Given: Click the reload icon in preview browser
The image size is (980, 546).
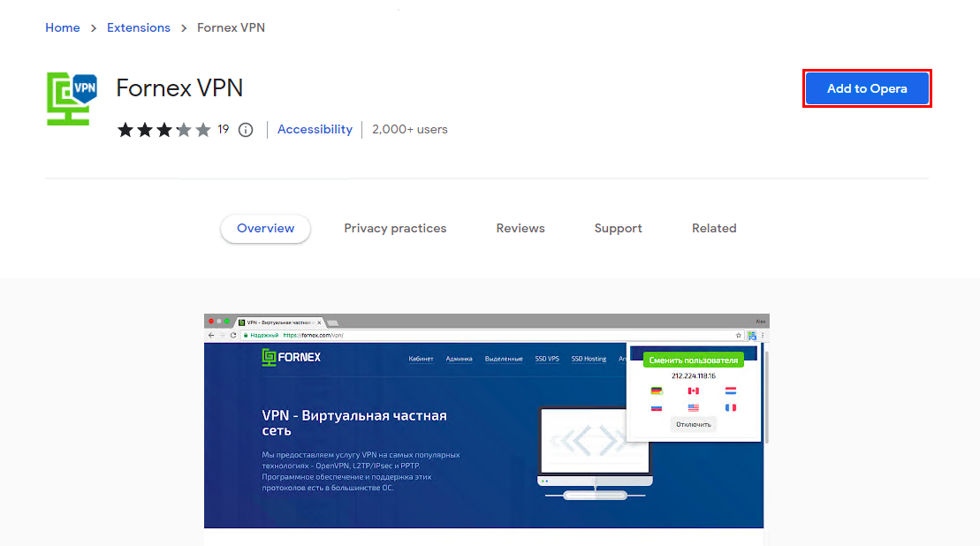Looking at the screenshot, I should [x=233, y=336].
